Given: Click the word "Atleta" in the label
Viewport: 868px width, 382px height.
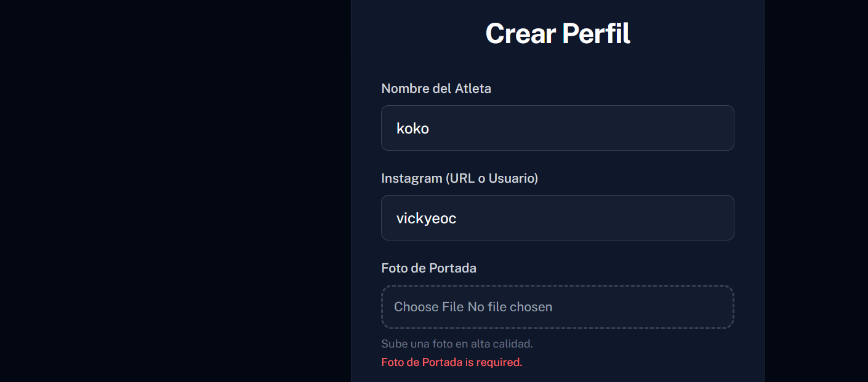Looking at the screenshot, I should [473, 89].
